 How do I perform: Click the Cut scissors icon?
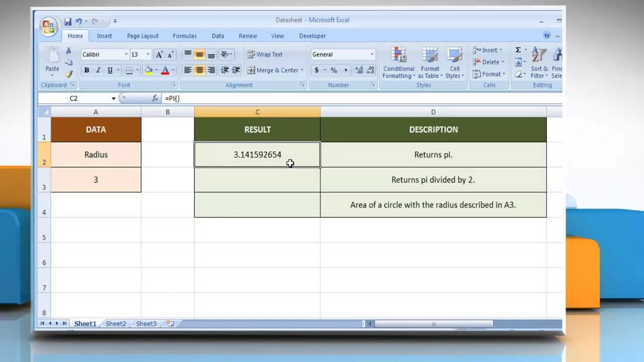point(68,51)
